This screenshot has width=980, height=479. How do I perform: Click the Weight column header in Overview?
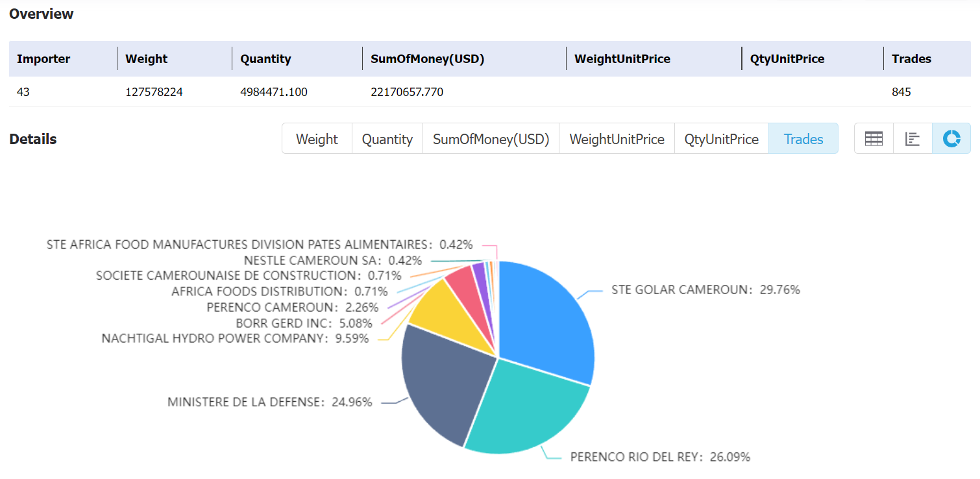pyautogui.click(x=147, y=58)
